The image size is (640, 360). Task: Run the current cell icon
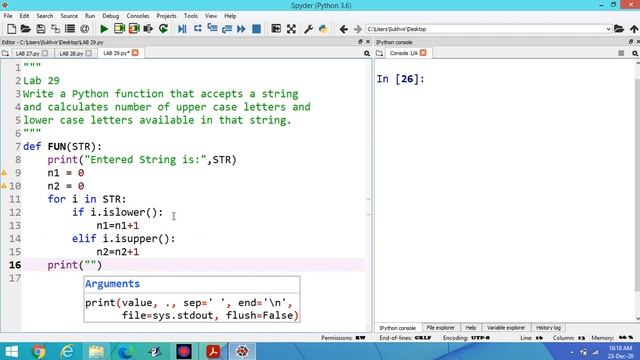point(119,29)
